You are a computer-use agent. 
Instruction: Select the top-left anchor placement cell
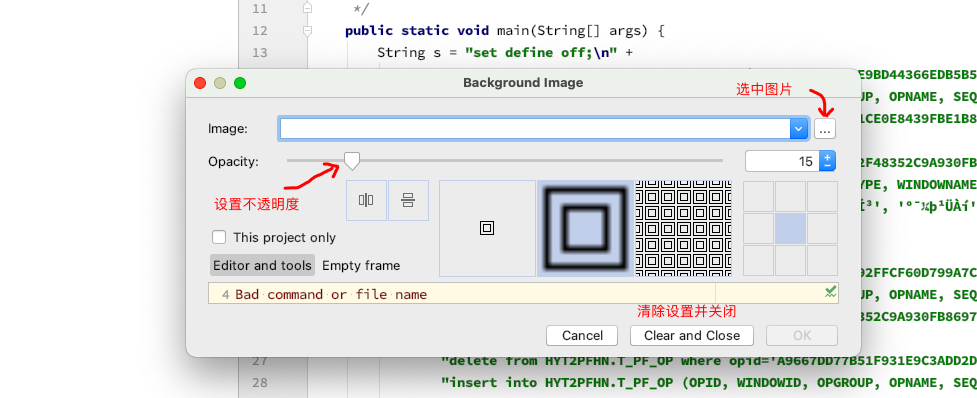tap(758, 197)
